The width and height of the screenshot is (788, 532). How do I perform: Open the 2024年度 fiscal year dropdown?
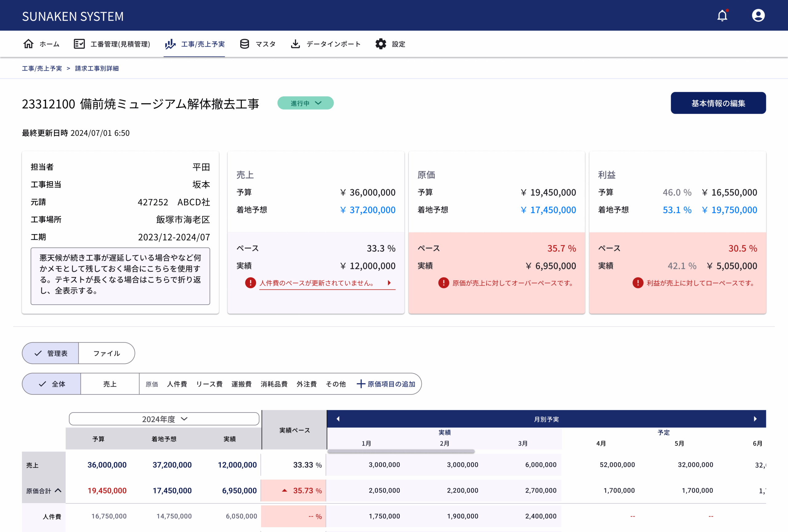(x=164, y=419)
